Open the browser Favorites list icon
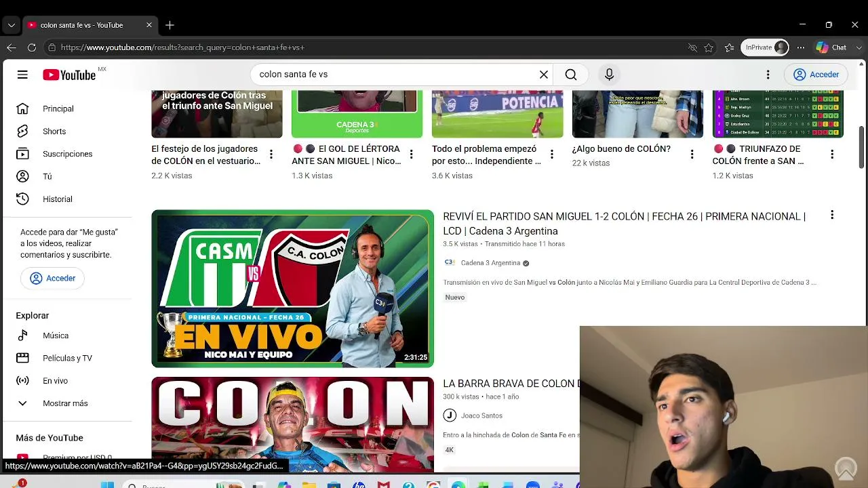 coord(730,47)
